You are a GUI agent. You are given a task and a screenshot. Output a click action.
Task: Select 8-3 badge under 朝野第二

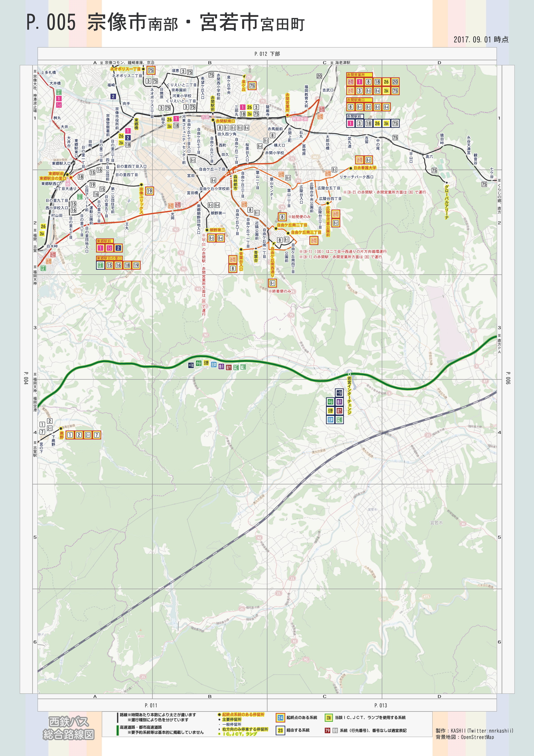point(211,238)
